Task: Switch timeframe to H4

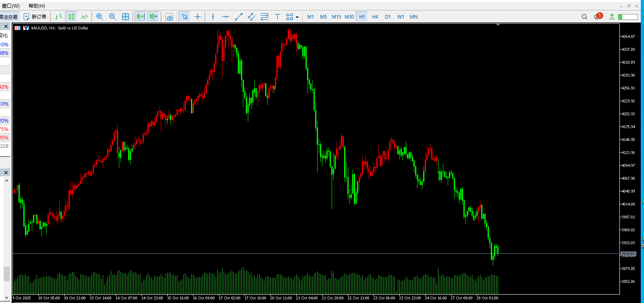Action: [375, 17]
